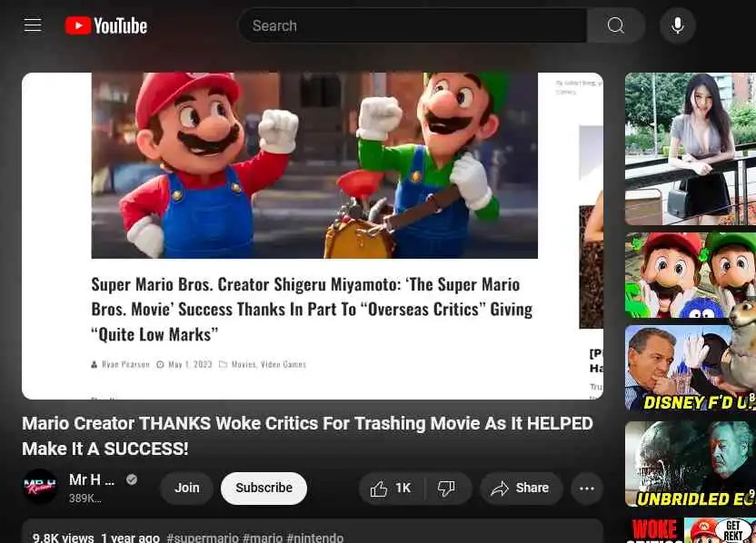Open recommended video with woman thumbnail
Image resolution: width=756 pixels, height=543 pixels.
pos(691,149)
